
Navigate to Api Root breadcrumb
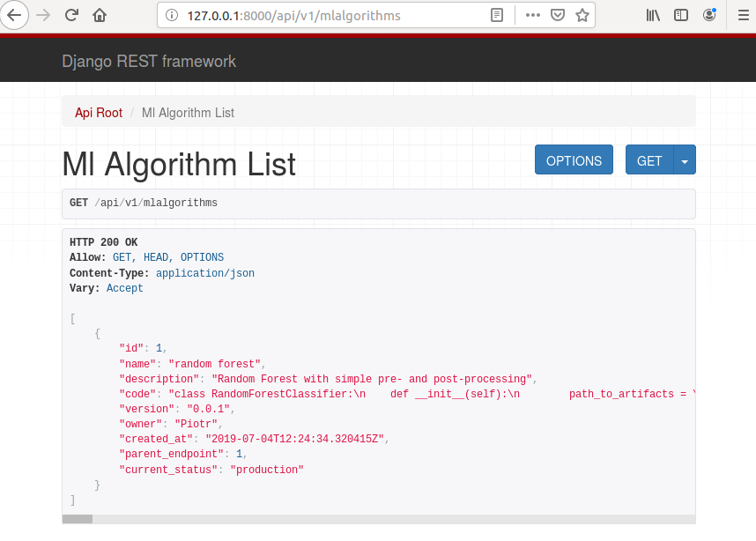pos(99,113)
